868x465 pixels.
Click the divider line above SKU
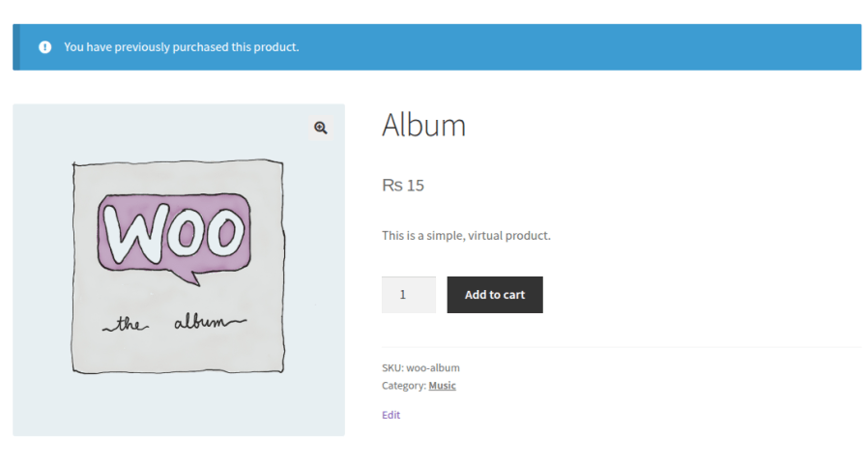[x=621, y=347]
